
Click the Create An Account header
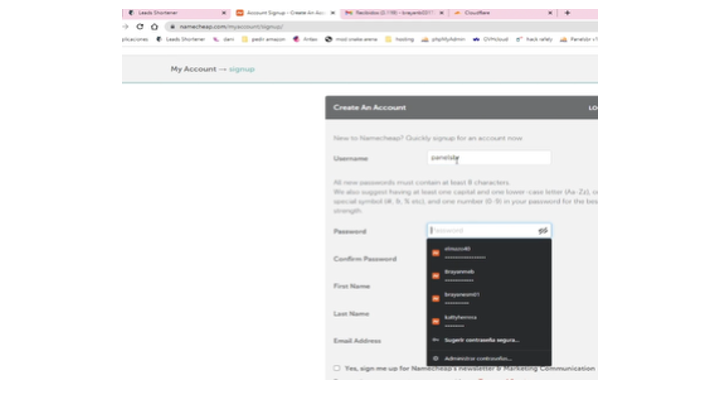point(370,107)
